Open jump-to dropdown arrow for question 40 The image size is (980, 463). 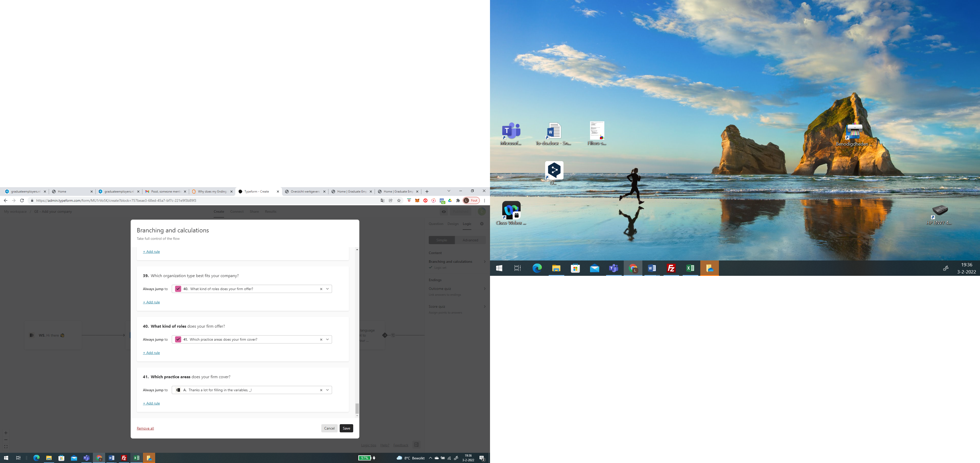coord(327,340)
